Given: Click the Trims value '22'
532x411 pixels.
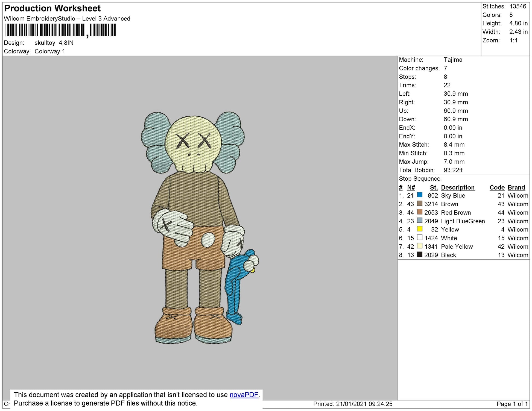Looking at the screenshot, I should coord(447,85).
